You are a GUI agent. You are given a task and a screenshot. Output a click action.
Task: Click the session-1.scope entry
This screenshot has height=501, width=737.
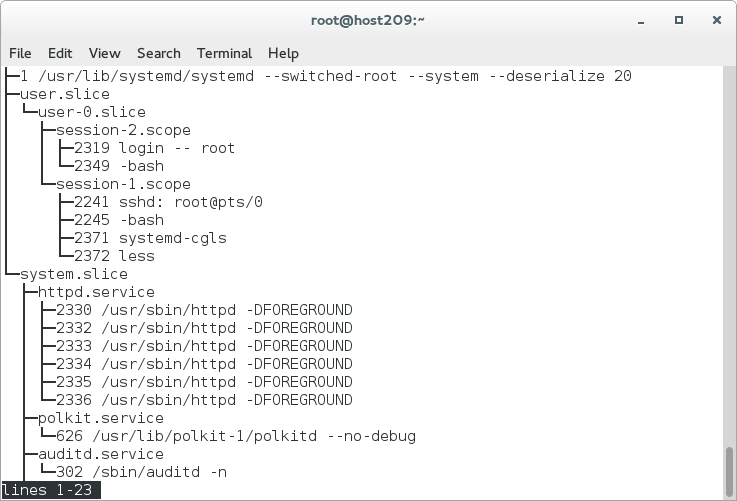(123, 184)
